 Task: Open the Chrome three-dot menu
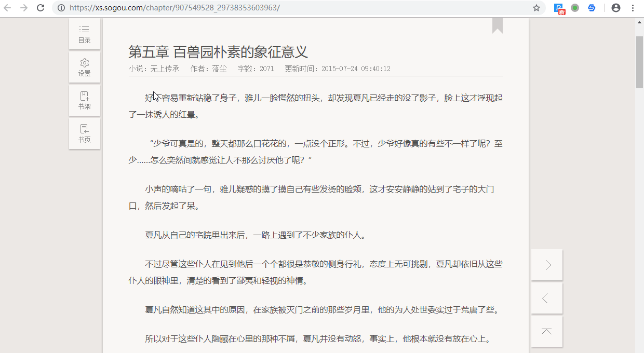click(633, 8)
